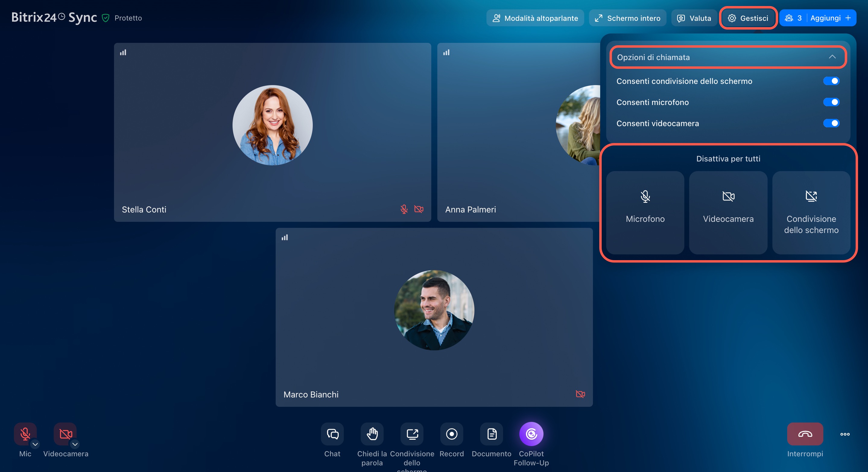The image size is (868, 472).
Task: Open the Gestisci menu
Action: click(x=748, y=18)
